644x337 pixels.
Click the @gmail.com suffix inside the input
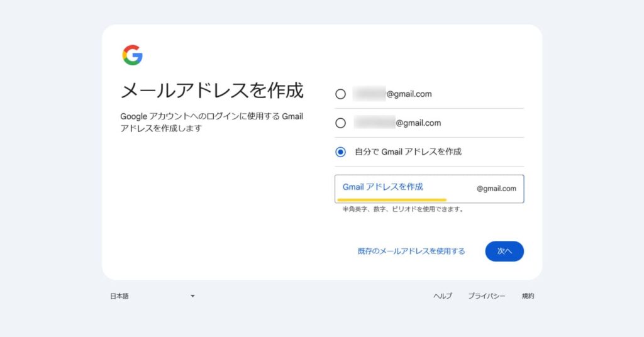[x=496, y=189]
